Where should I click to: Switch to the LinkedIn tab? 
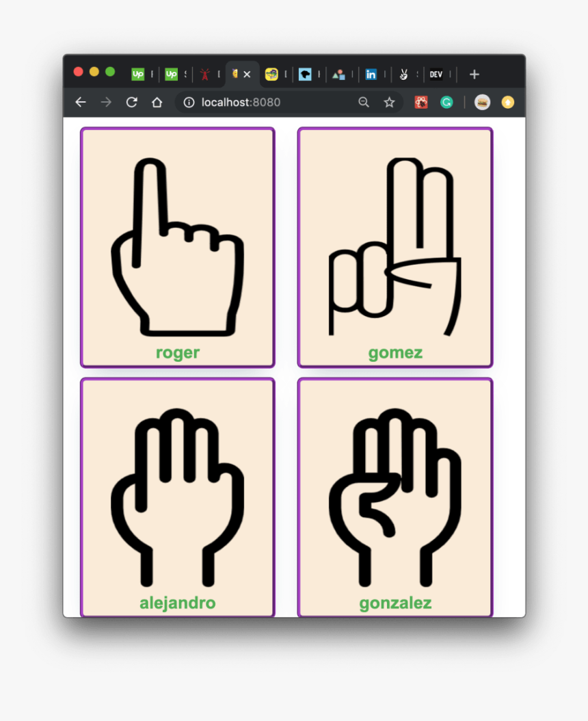(371, 75)
